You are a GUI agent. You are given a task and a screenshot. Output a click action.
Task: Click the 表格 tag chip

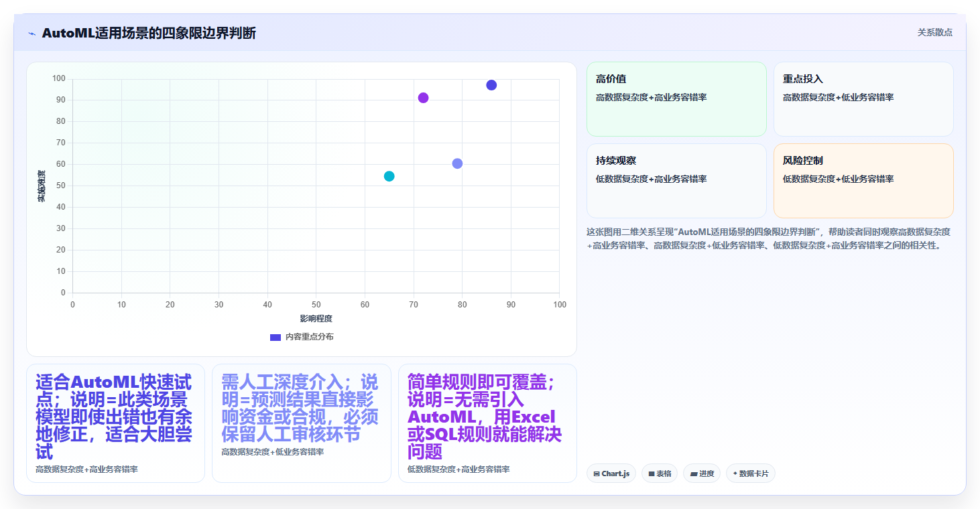pyautogui.click(x=660, y=474)
